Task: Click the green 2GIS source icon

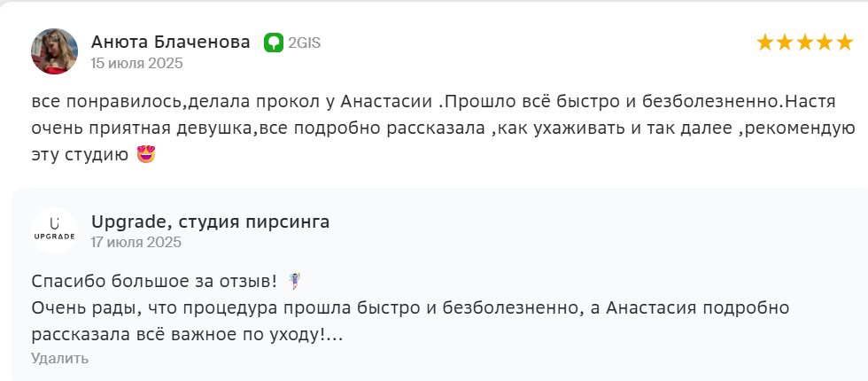Action: coord(273,43)
